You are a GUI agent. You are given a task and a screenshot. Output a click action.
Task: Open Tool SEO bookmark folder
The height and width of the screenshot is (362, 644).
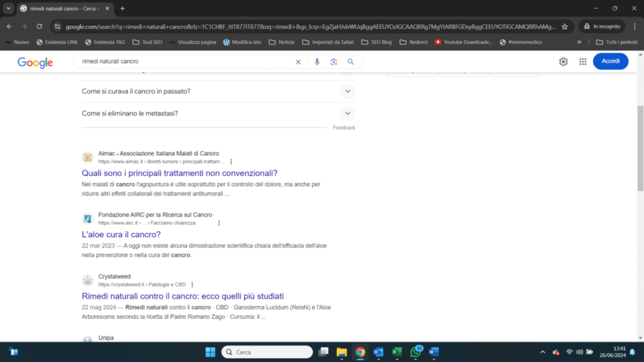147,42
